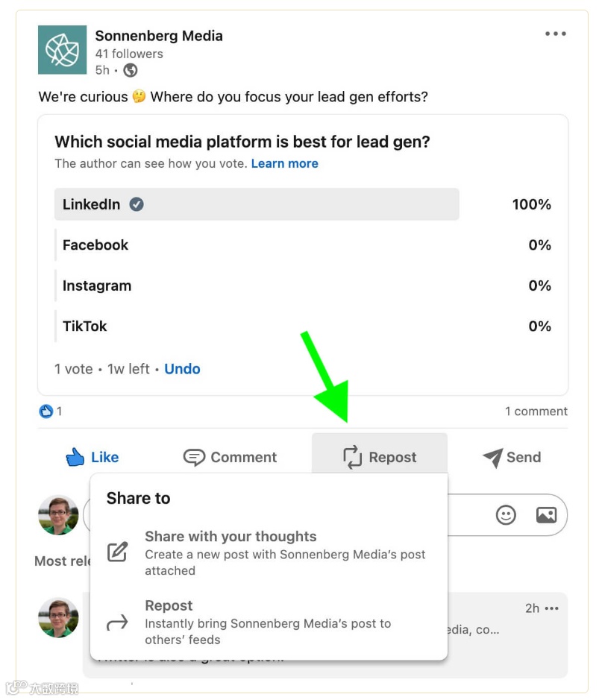The height and width of the screenshot is (700, 599).
Task: Click the Like thumbs-up button
Action: 92,457
